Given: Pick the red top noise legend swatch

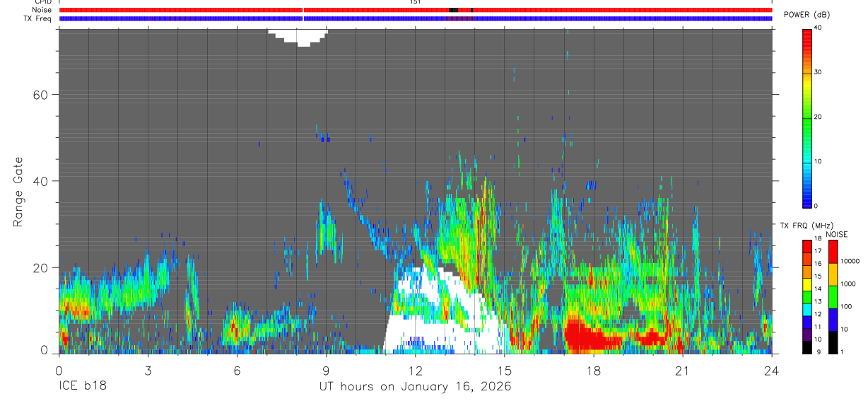Looking at the screenshot, I should click(x=833, y=252).
